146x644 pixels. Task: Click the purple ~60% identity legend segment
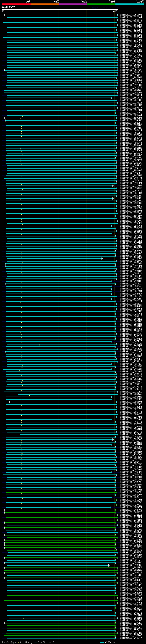click(x=73, y=4)
